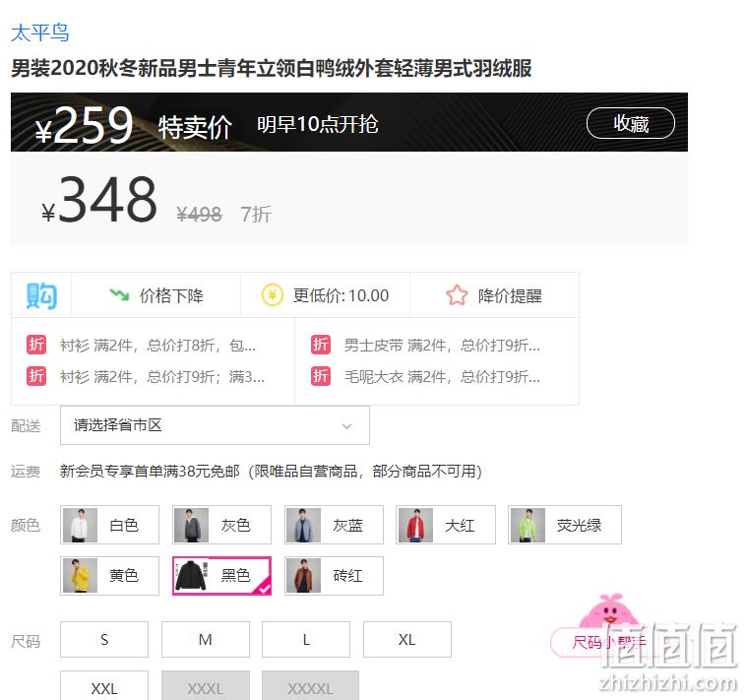
Task: Open the 降价提醒 tab
Action: pyautogui.click(x=494, y=295)
